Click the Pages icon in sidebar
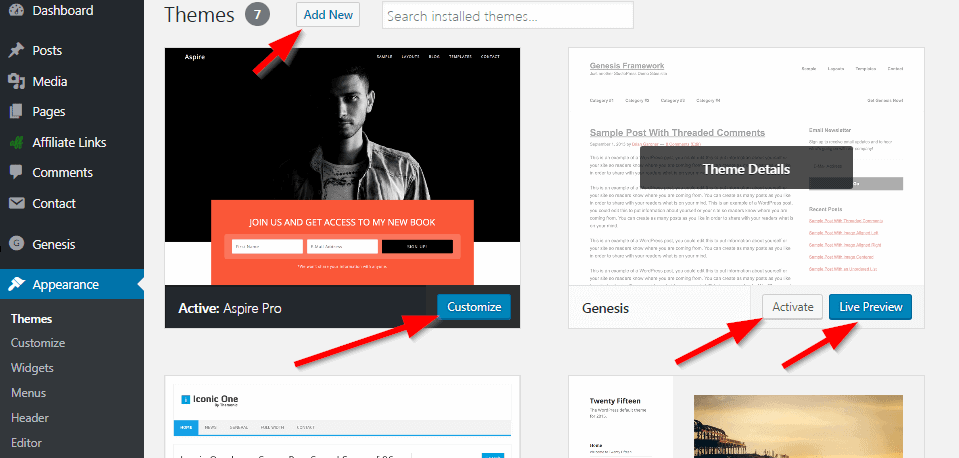The height and width of the screenshot is (458, 959). [17, 112]
